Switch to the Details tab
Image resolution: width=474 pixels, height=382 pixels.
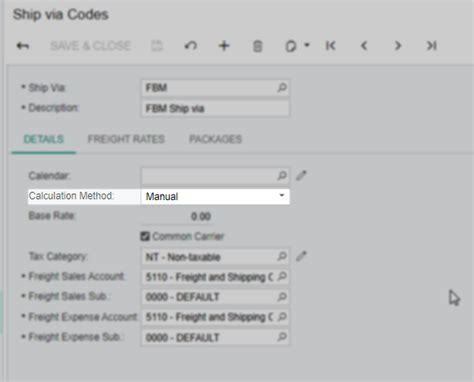tap(44, 139)
